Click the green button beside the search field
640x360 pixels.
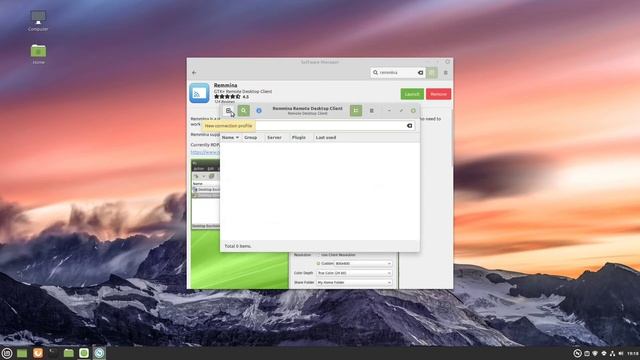click(432, 72)
